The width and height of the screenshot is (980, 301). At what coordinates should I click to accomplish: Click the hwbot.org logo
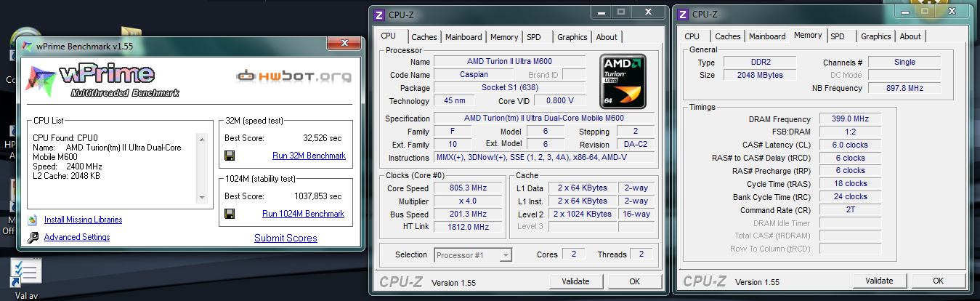pos(294,76)
